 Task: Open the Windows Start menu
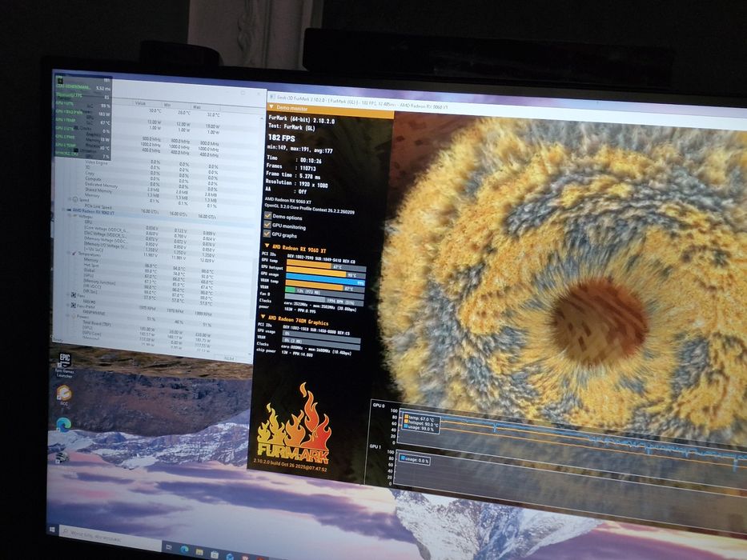click(x=52, y=530)
